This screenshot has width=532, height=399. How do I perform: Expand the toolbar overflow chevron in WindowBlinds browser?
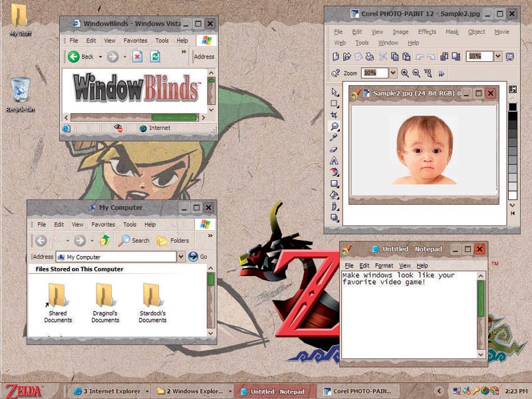[x=184, y=52]
